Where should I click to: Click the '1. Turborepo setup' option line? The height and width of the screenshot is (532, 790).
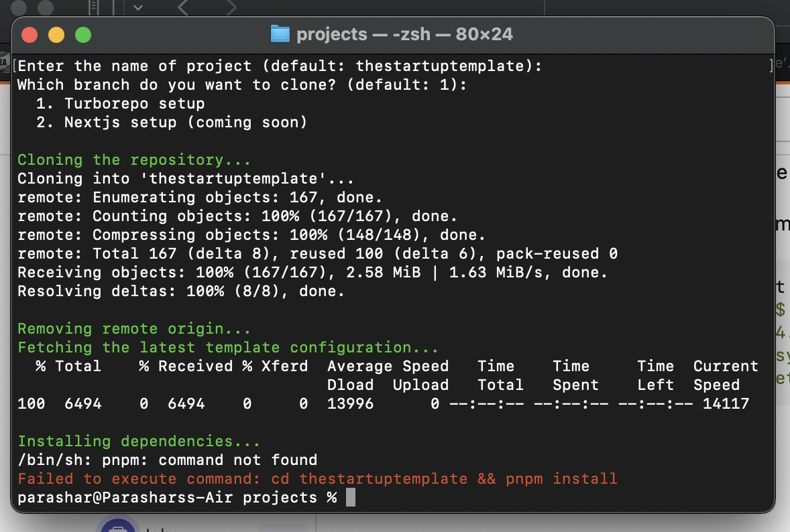(121, 104)
